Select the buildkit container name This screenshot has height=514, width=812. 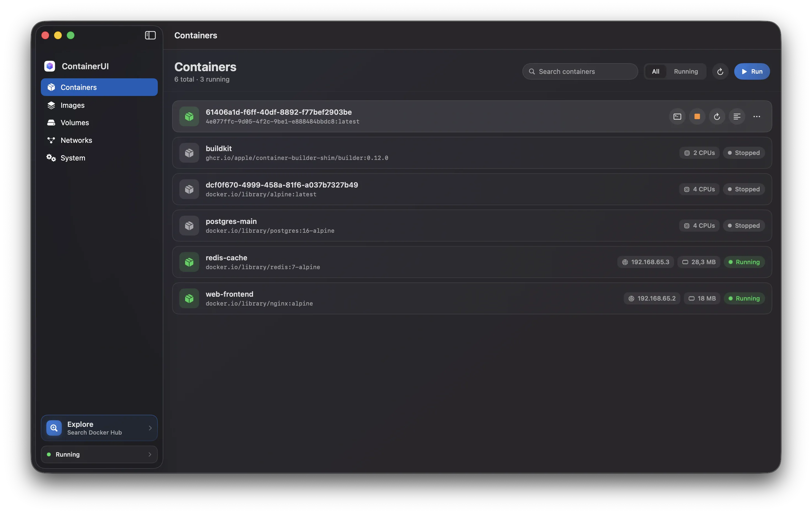tap(219, 149)
